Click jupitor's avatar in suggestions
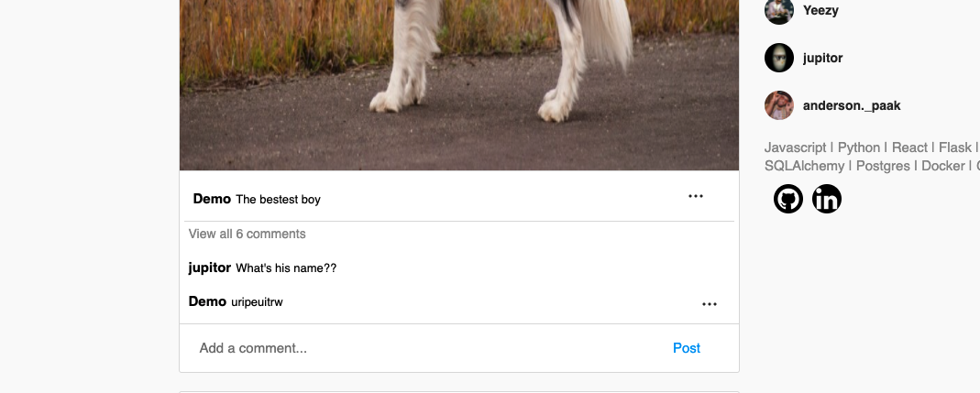The width and height of the screenshot is (980, 393). [778, 58]
